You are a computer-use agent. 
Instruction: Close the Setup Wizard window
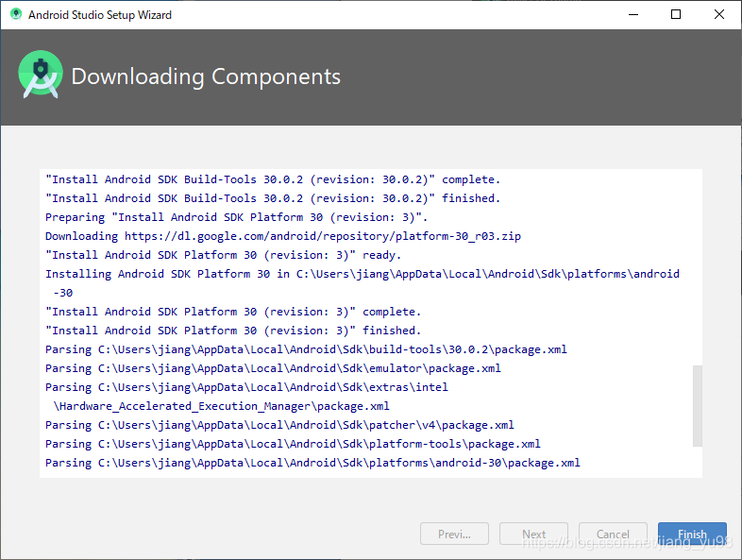pos(718,15)
